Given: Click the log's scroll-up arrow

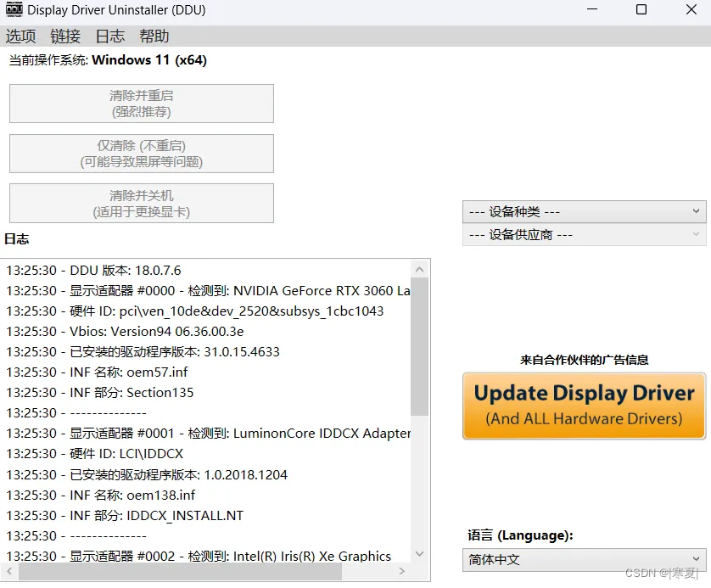Looking at the screenshot, I should [419, 268].
